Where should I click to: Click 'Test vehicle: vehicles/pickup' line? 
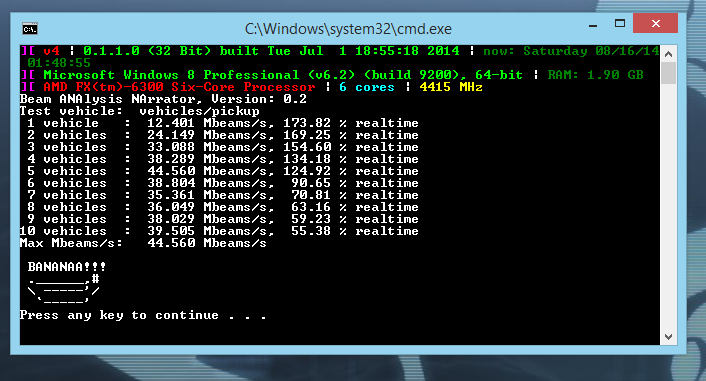tap(140, 111)
